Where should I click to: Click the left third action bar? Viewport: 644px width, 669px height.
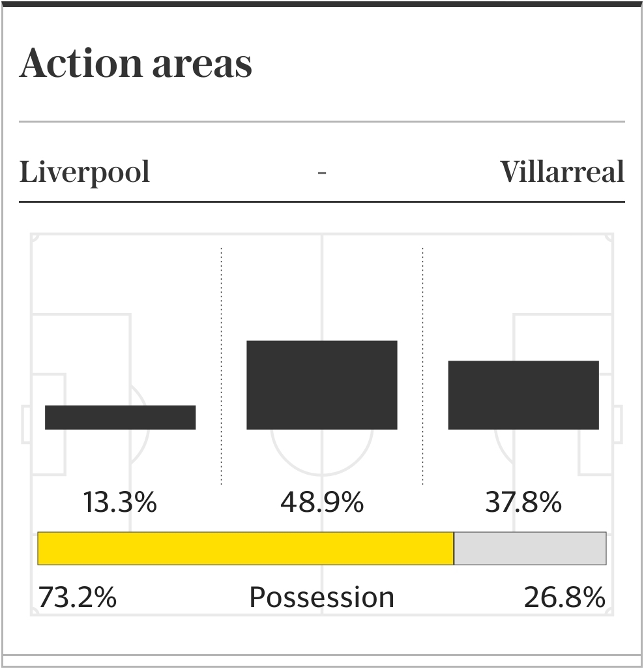(x=120, y=417)
